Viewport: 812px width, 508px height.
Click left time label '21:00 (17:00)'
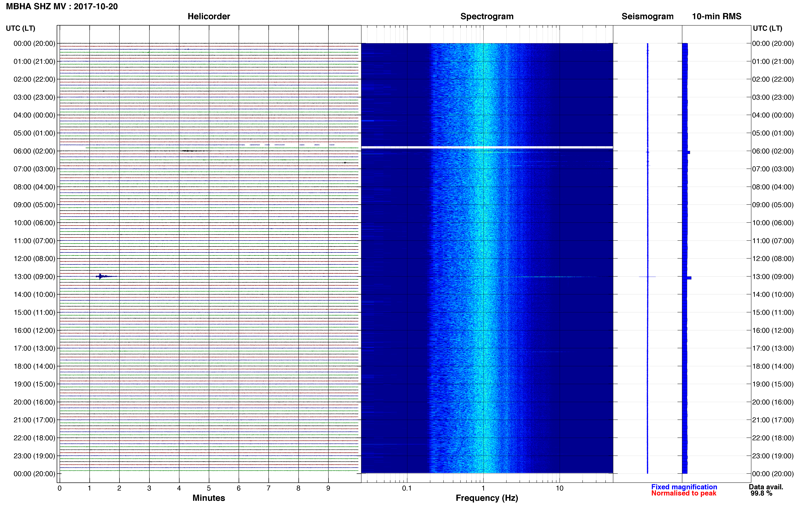34,420
